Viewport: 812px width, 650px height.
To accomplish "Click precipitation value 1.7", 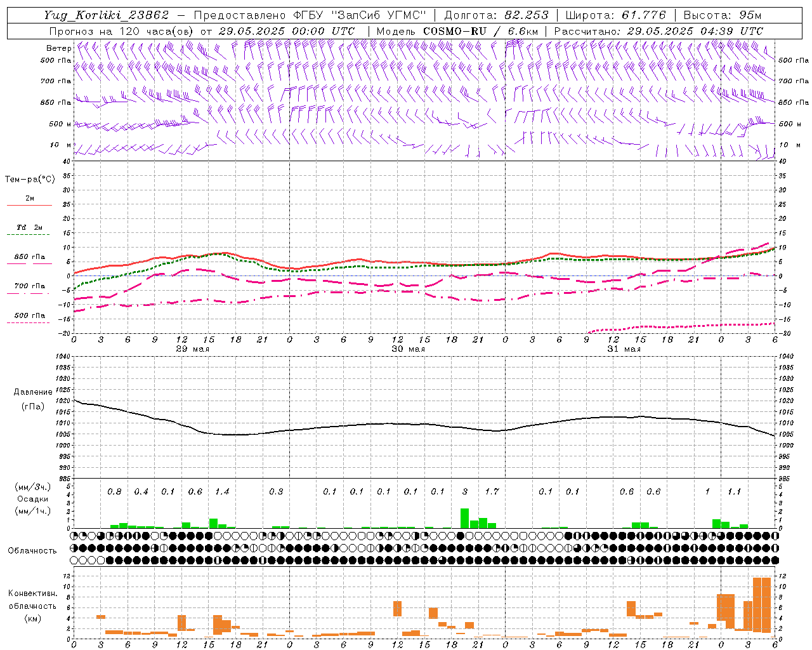I will [x=492, y=492].
